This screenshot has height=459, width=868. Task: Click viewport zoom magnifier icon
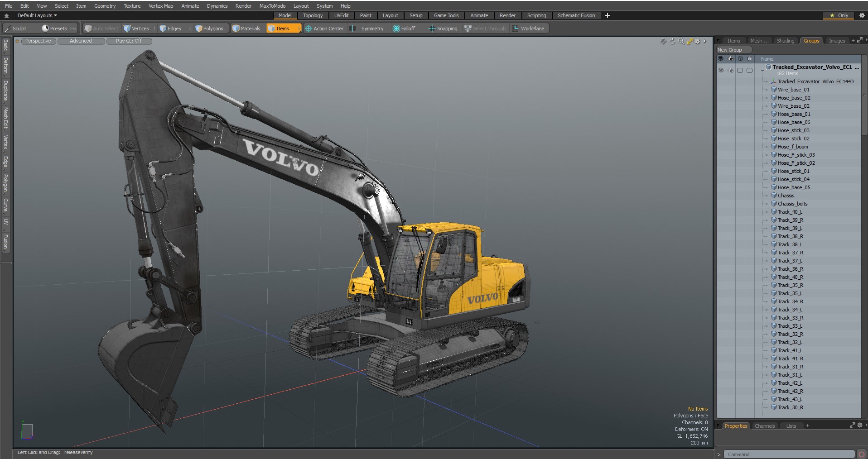click(x=681, y=41)
